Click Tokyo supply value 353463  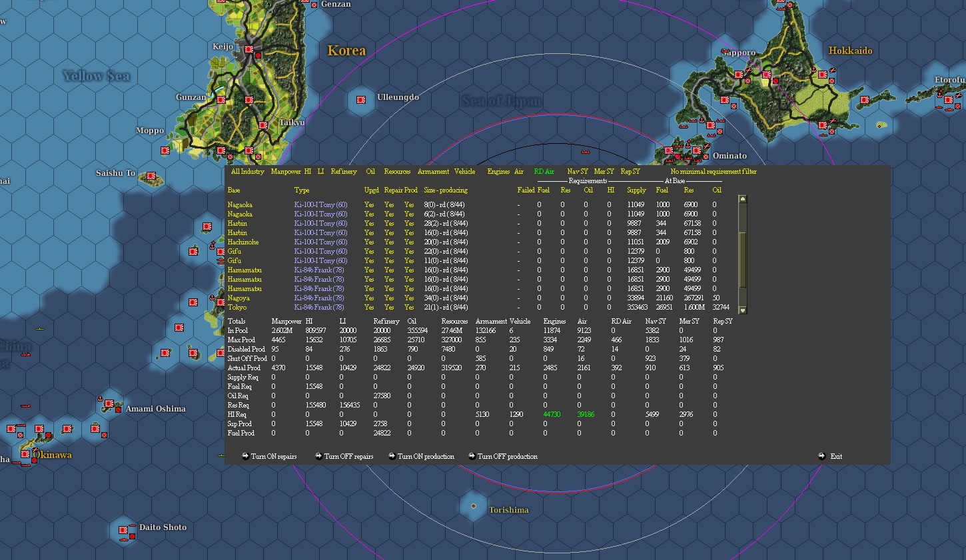point(638,308)
